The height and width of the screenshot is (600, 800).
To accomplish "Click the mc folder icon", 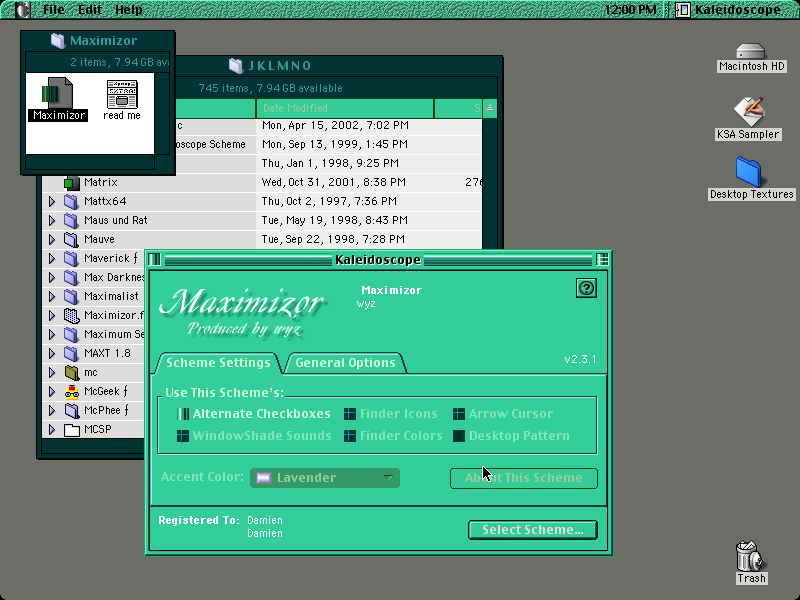I will (x=71, y=372).
